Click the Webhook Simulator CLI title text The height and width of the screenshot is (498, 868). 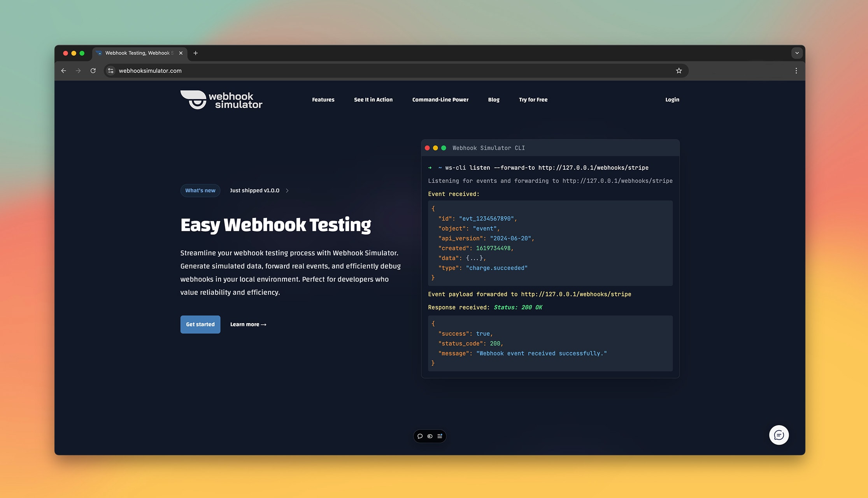[x=489, y=148]
